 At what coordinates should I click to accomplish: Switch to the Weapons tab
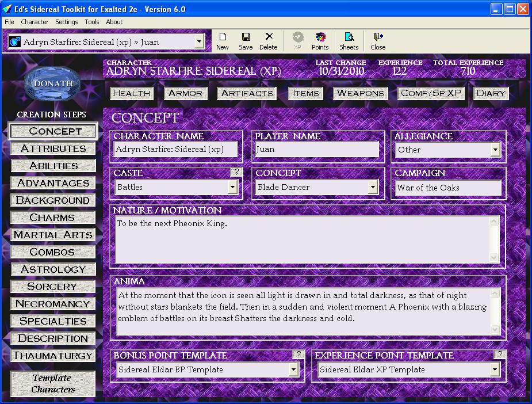pos(360,93)
